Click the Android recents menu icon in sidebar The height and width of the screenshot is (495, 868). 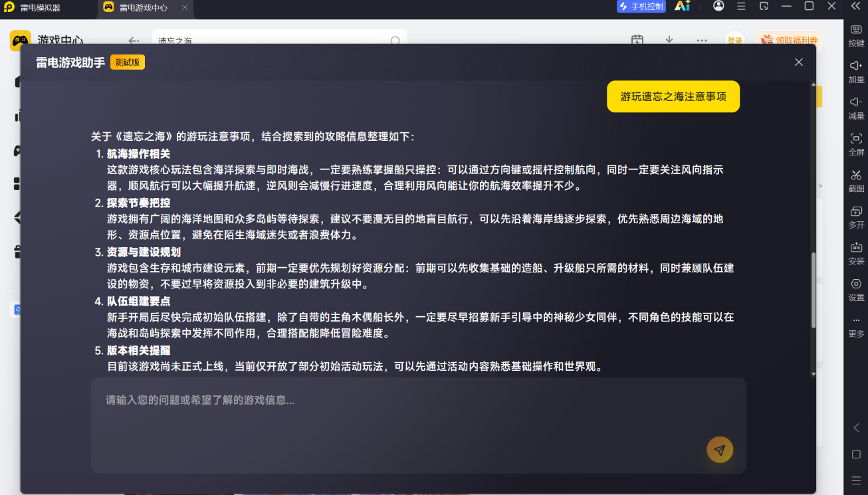pyautogui.click(x=856, y=480)
